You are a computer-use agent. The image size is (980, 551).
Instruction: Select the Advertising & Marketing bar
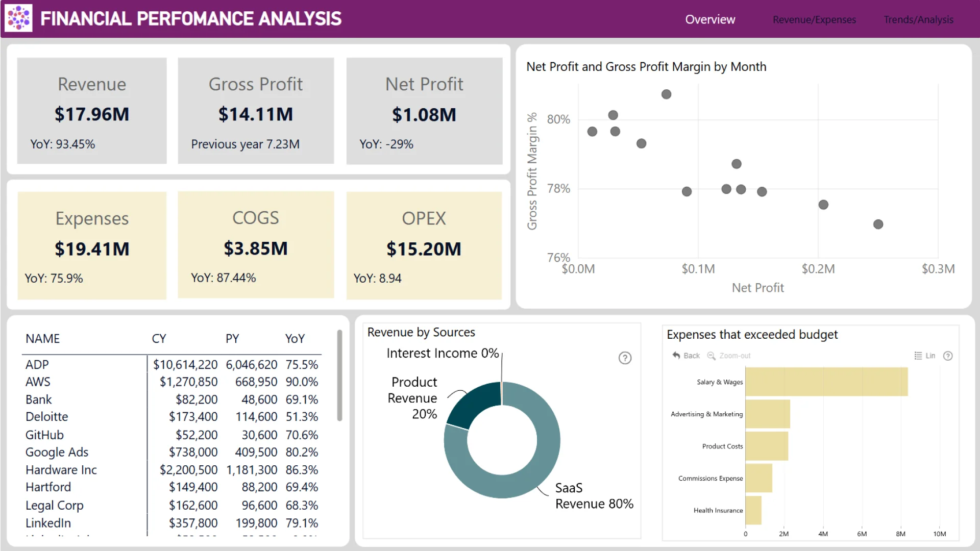[x=767, y=414]
